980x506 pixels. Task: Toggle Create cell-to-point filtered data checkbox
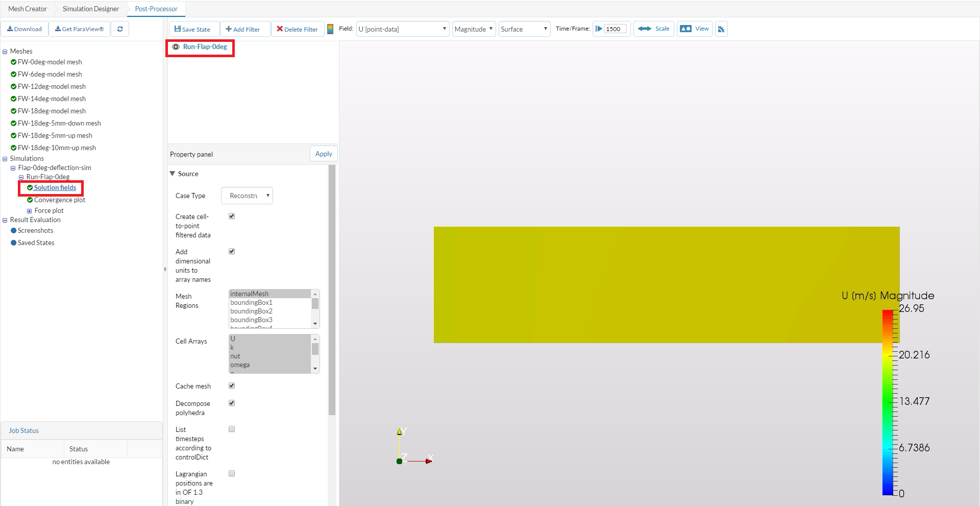point(232,216)
